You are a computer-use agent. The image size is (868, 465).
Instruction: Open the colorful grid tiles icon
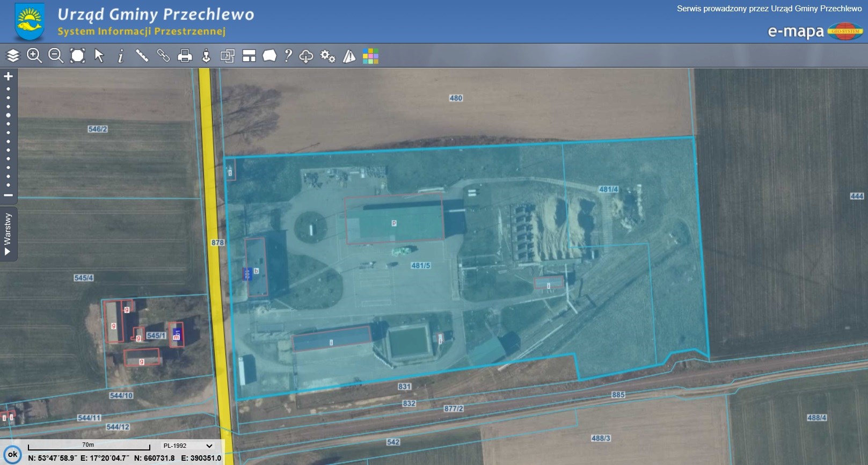[x=370, y=56]
